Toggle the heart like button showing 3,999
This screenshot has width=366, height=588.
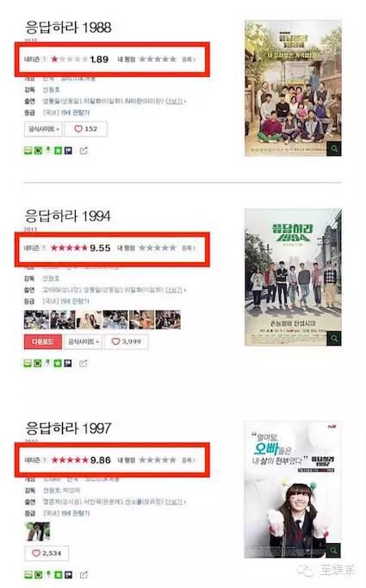127,341
